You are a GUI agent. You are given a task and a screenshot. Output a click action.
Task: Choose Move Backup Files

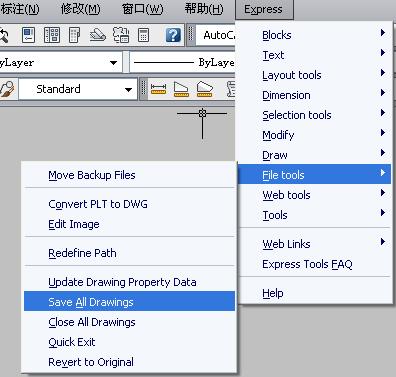click(x=129, y=175)
